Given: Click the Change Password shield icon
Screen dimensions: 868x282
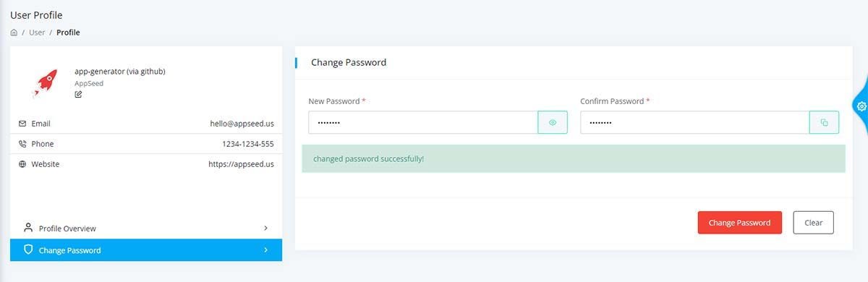Looking at the screenshot, I should pyautogui.click(x=28, y=250).
